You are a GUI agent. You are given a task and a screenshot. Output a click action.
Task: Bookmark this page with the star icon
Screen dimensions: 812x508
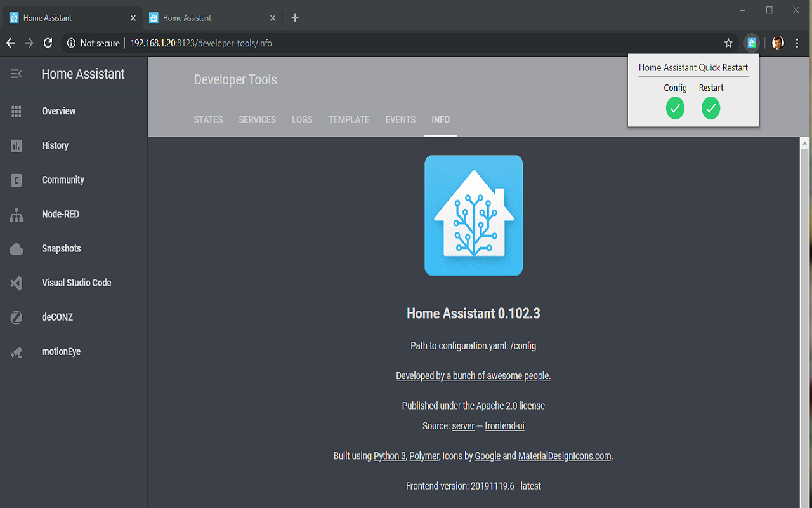[x=728, y=43]
